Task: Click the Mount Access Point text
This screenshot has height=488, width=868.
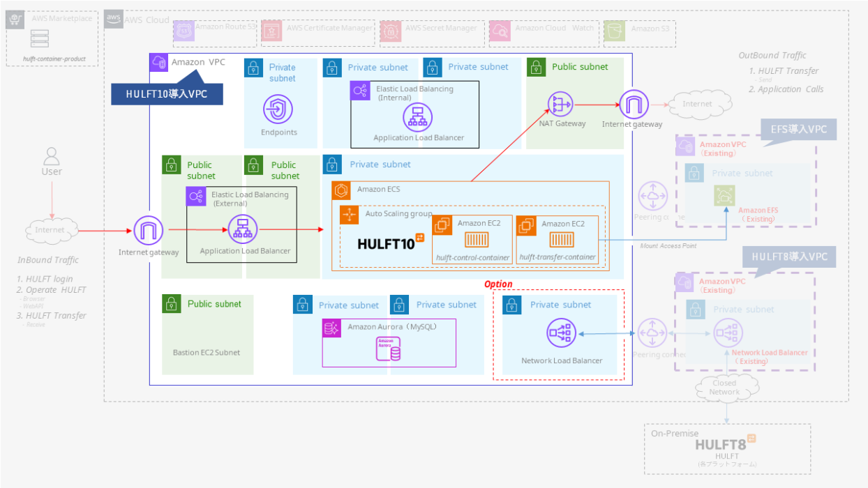Action: 668,246
